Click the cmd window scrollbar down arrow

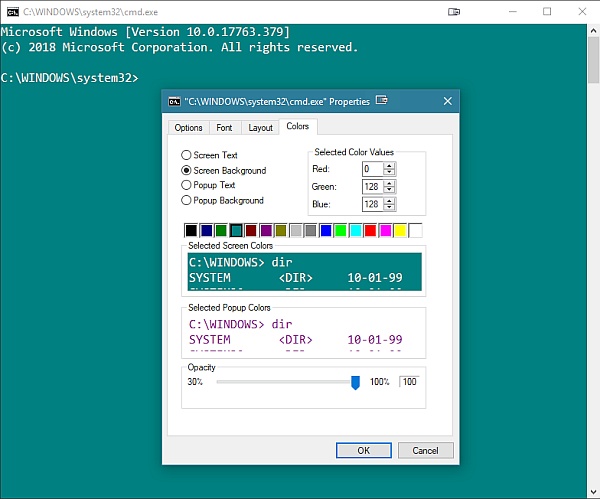click(x=593, y=492)
